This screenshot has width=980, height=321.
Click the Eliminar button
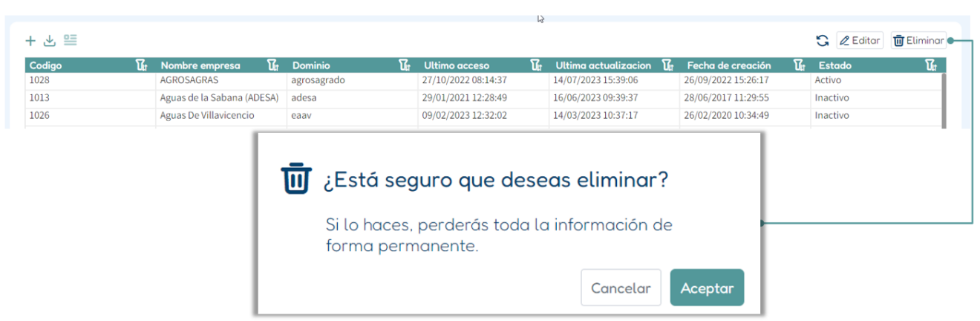click(x=918, y=41)
